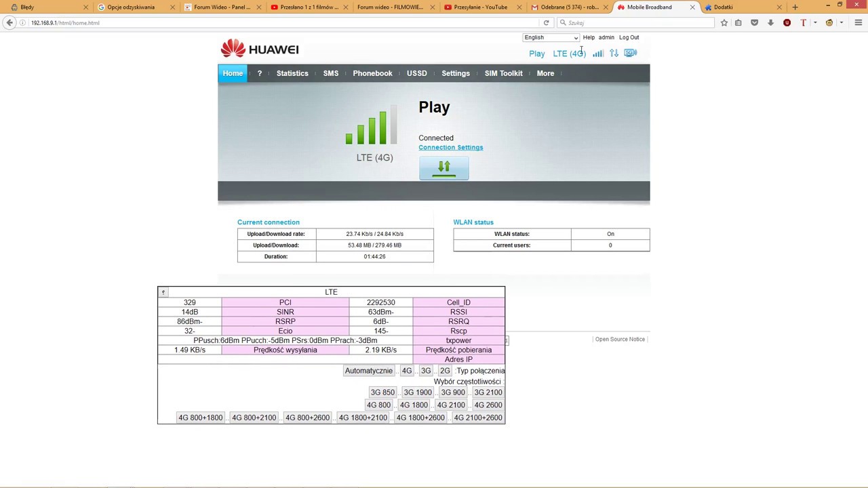Select the 3G connection type button

point(426,371)
